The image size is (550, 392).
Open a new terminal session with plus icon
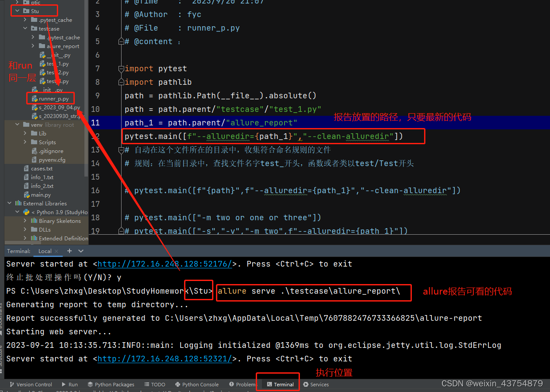coord(69,251)
